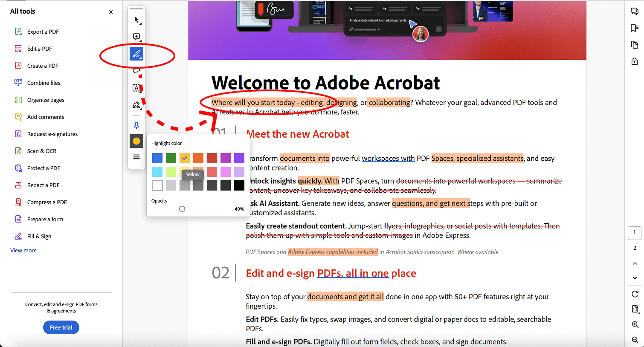The width and height of the screenshot is (644, 347).
Task: Go to previous page with up chevron
Action: (635, 264)
